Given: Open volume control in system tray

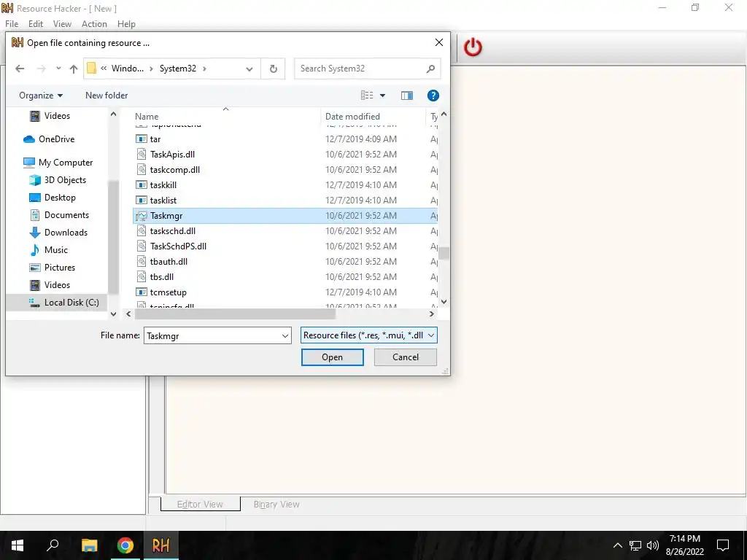Looking at the screenshot, I should point(653,545).
